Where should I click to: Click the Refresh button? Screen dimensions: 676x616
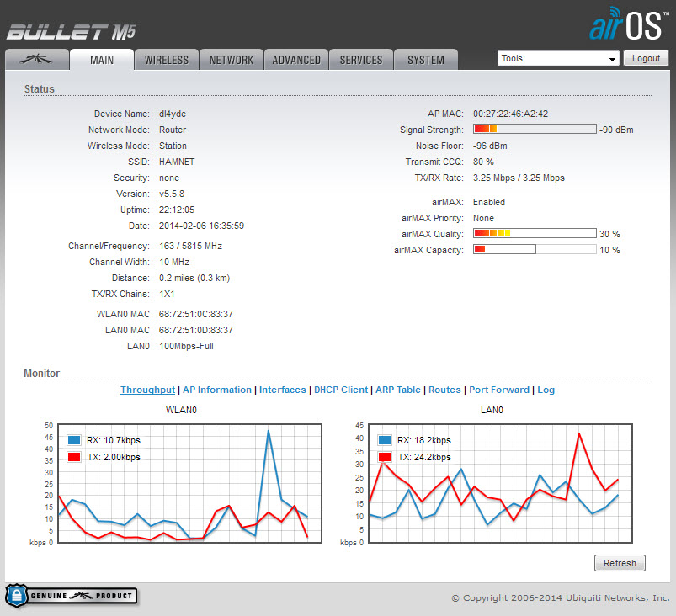620,563
